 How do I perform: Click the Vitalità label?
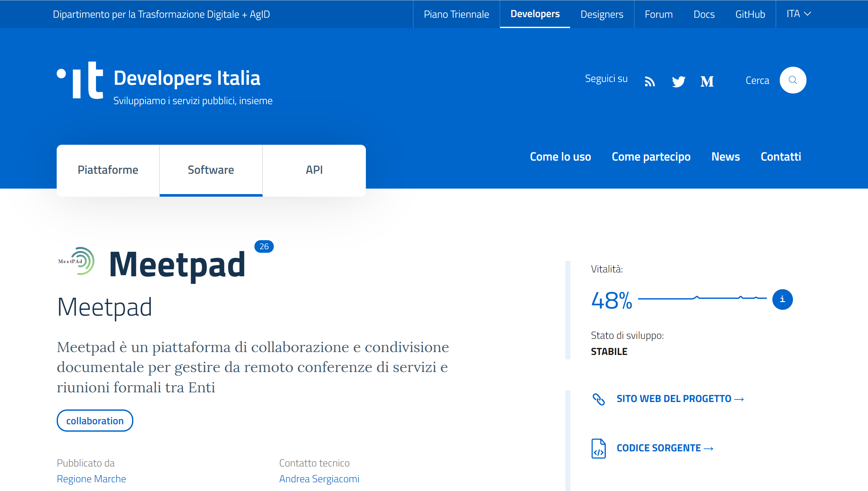tap(607, 269)
